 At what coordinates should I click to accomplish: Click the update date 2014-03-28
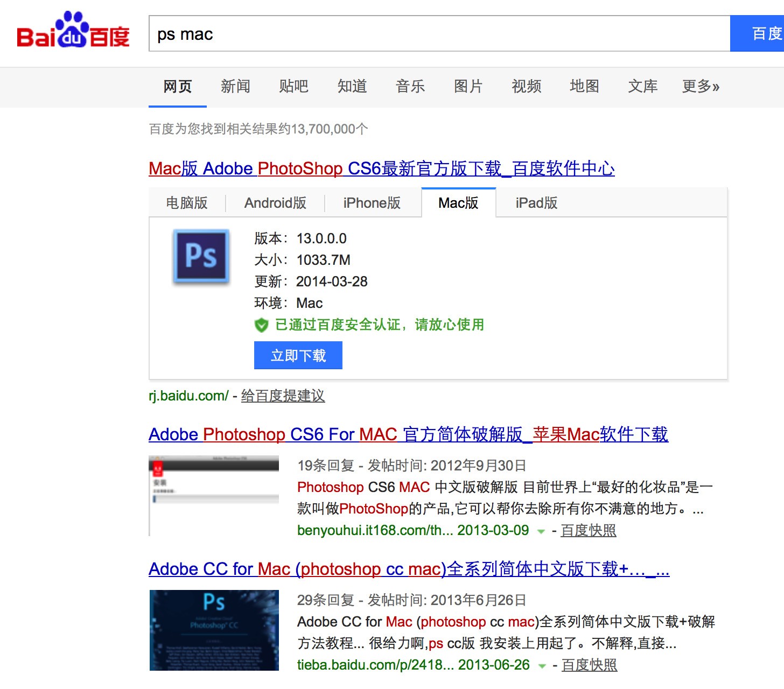(x=332, y=282)
